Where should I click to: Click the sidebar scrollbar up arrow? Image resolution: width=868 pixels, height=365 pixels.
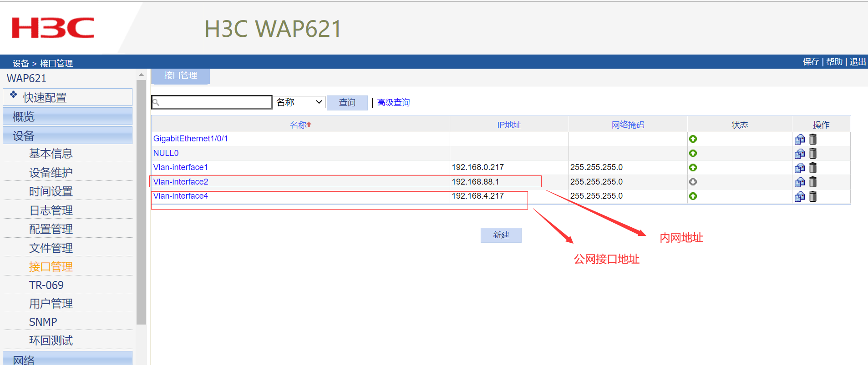click(141, 75)
